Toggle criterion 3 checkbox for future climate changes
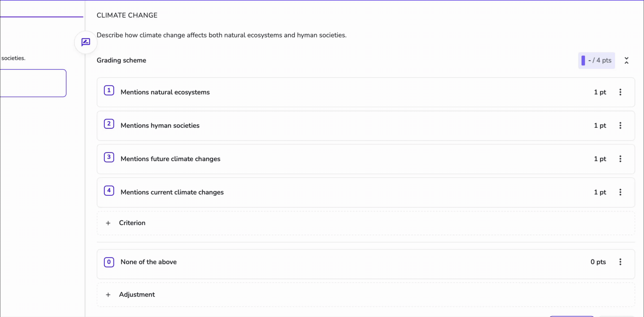 (x=109, y=157)
